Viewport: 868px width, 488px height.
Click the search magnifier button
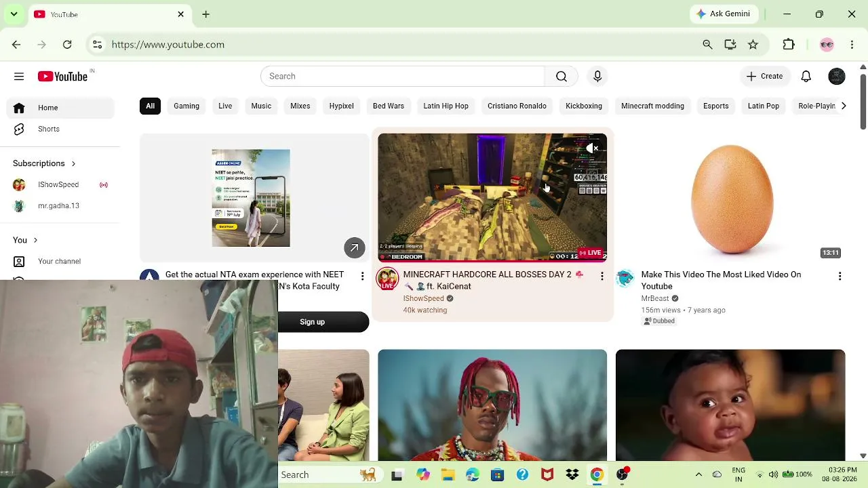click(x=561, y=77)
